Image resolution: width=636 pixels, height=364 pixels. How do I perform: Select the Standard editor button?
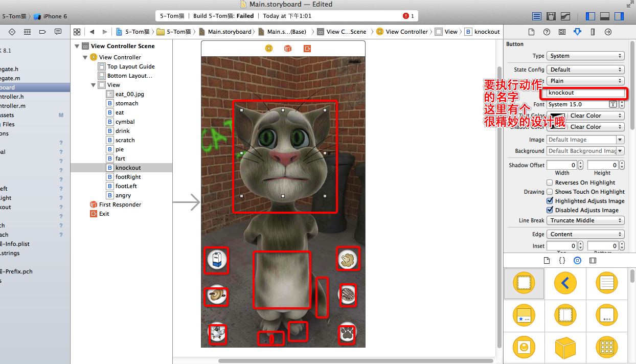coord(536,16)
